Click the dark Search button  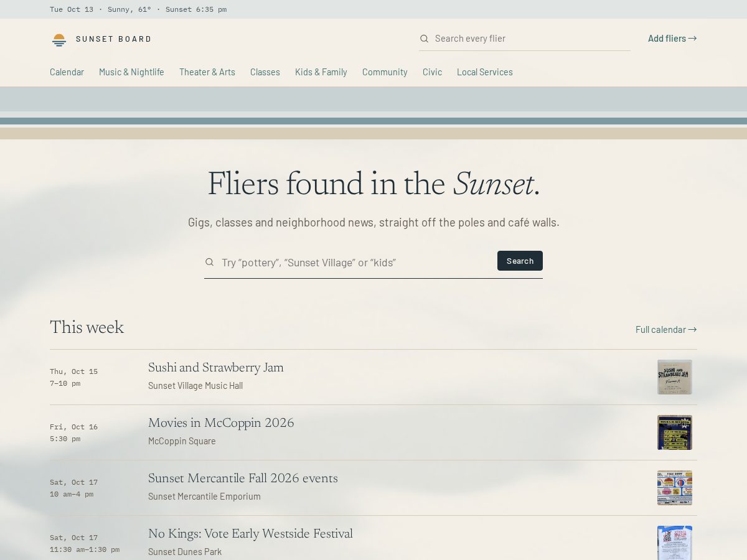point(520,261)
